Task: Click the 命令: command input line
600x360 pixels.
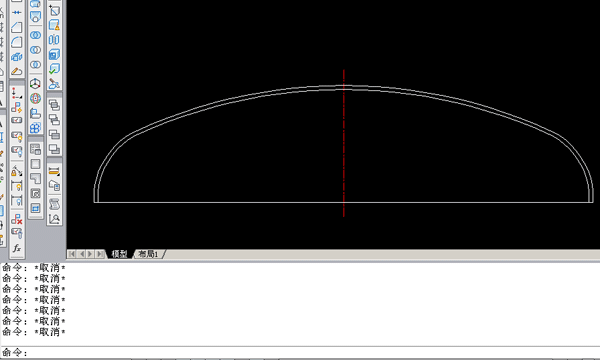Action: [300, 352]
